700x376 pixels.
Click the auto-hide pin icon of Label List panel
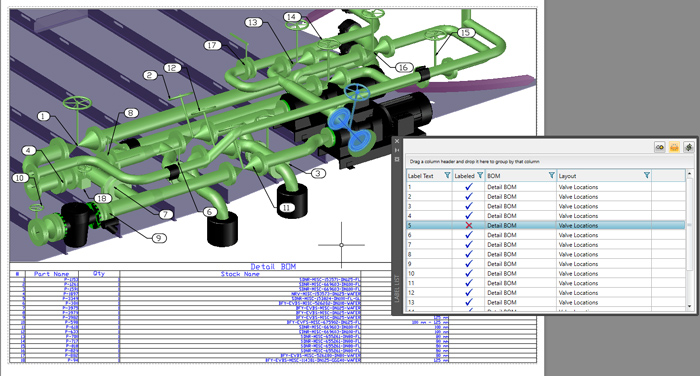pos(397,150)
